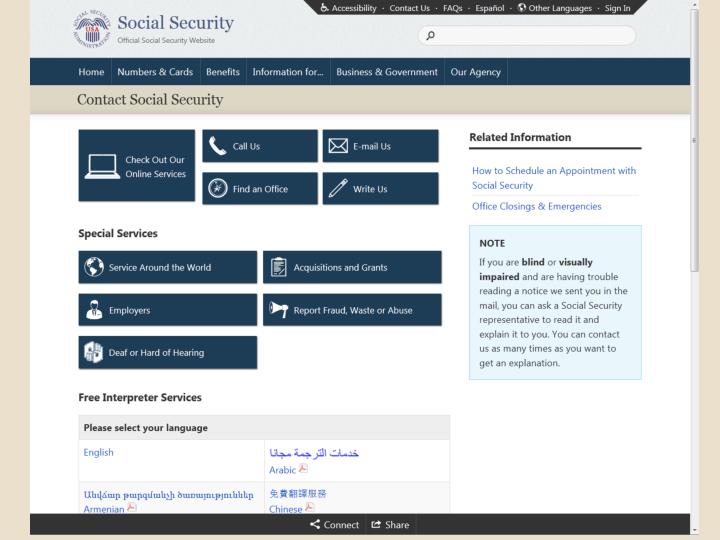Go to Contact Us in the top bar
This screenshot has width=720, height=540.
tap(410, 8)
